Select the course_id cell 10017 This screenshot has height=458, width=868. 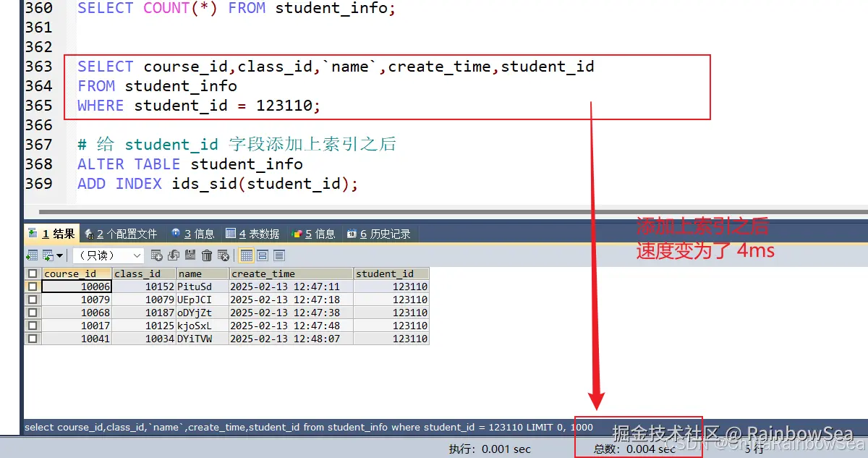pyautogui.click(x=77, y=326)
